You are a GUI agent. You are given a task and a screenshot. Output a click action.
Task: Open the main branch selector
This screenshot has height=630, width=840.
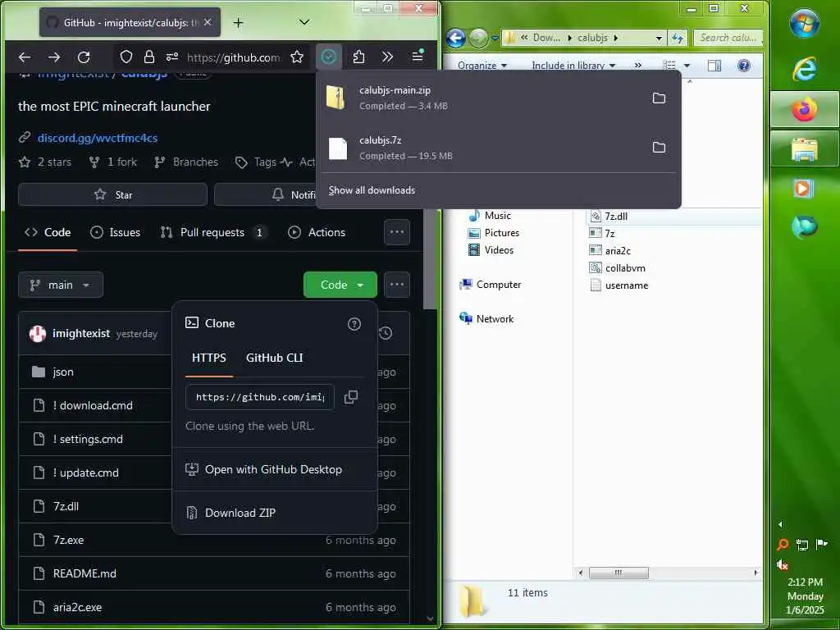pyautogui.click(x=61, y=285)
